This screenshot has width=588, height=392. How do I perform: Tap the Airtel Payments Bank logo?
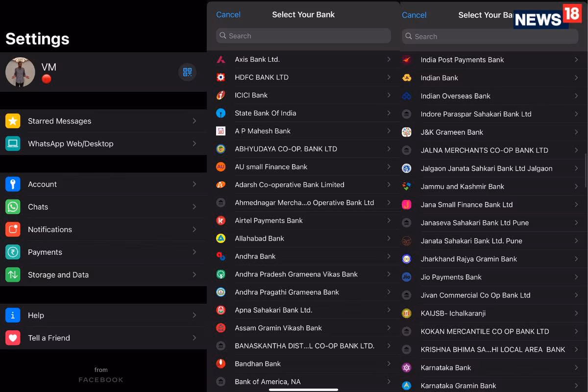point(221,220)
